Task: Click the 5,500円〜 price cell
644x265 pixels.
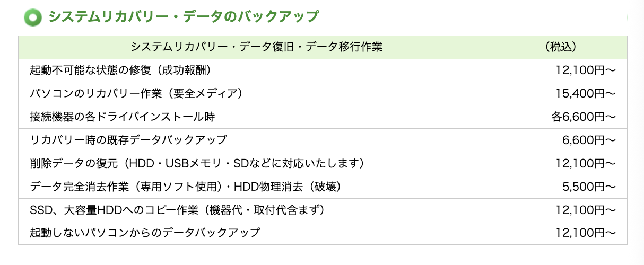Action: (x=588, y=187)
